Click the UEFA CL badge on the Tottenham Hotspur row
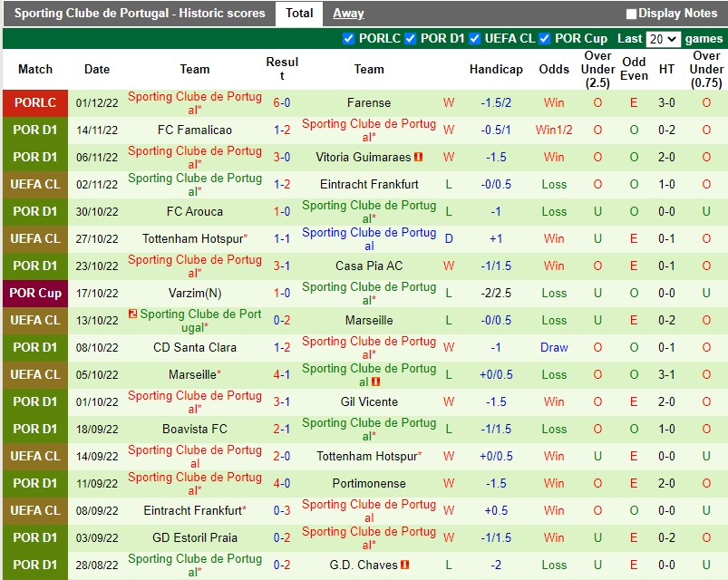 (34, 238)
